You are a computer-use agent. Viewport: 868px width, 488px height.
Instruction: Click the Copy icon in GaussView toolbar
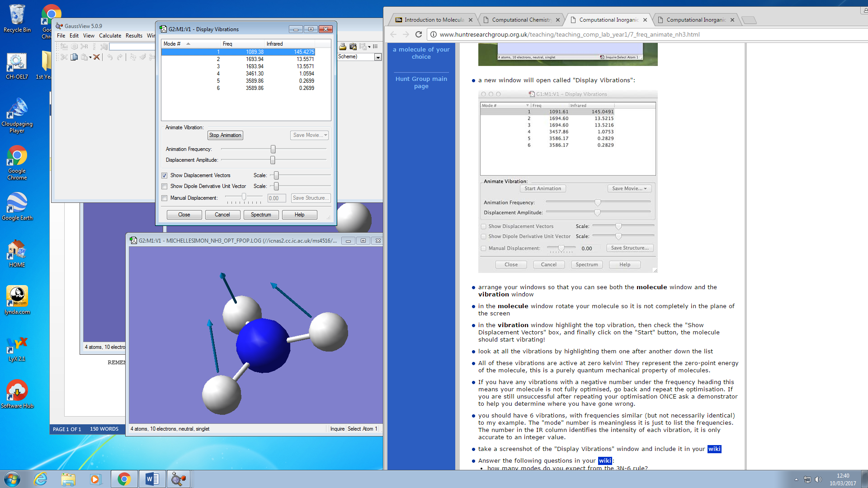click(74, 57)
